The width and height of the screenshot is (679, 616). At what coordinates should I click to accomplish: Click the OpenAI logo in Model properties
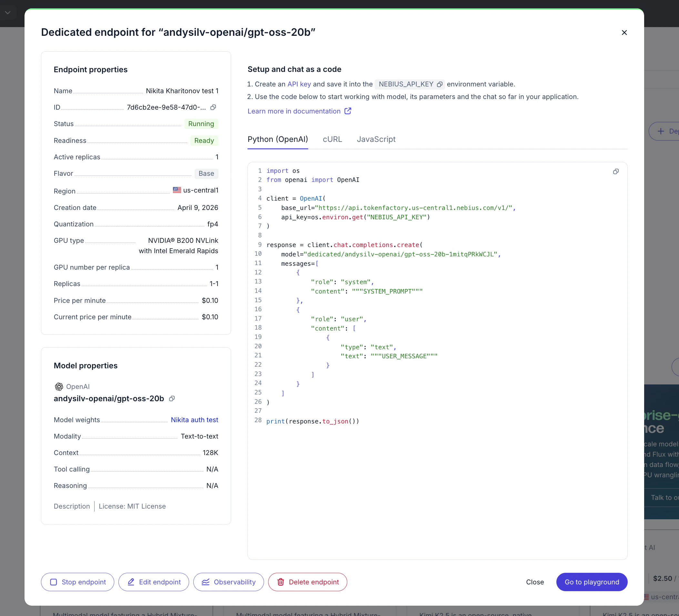(59, 387)
